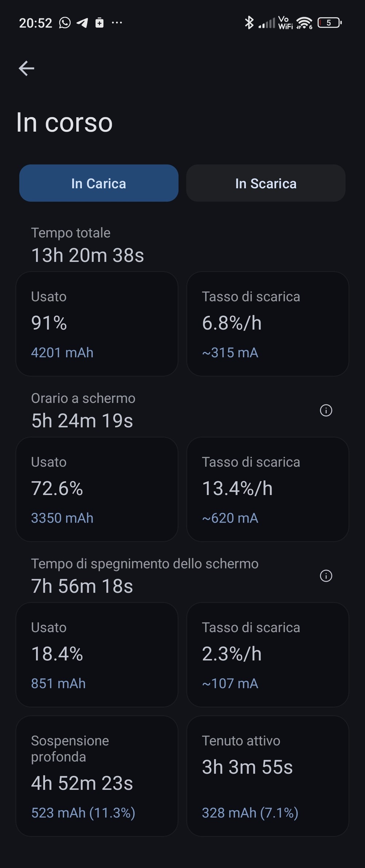Image resolution: width=365 pixels, height=868 pixels.
Task: Tap the three-dots more notifications icon
Action: pos(117,23)
